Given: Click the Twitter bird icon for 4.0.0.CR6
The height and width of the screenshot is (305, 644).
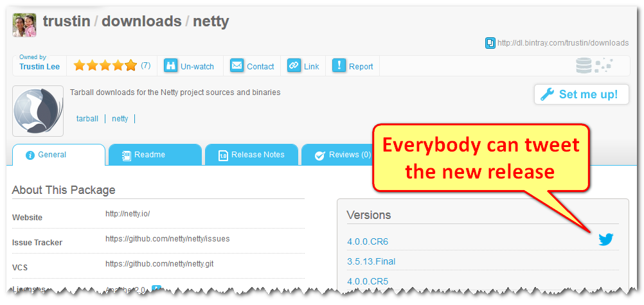Looking at the screenshot, I should click(605, 240).
